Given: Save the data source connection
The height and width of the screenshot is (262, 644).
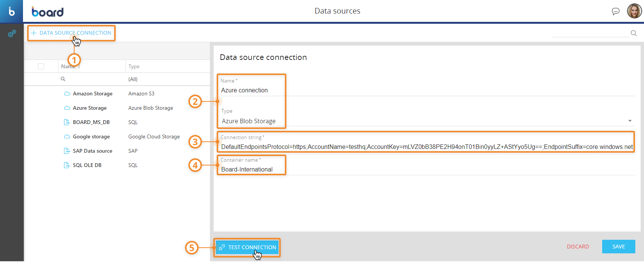Looking at the screenshot, I should 618,247.
